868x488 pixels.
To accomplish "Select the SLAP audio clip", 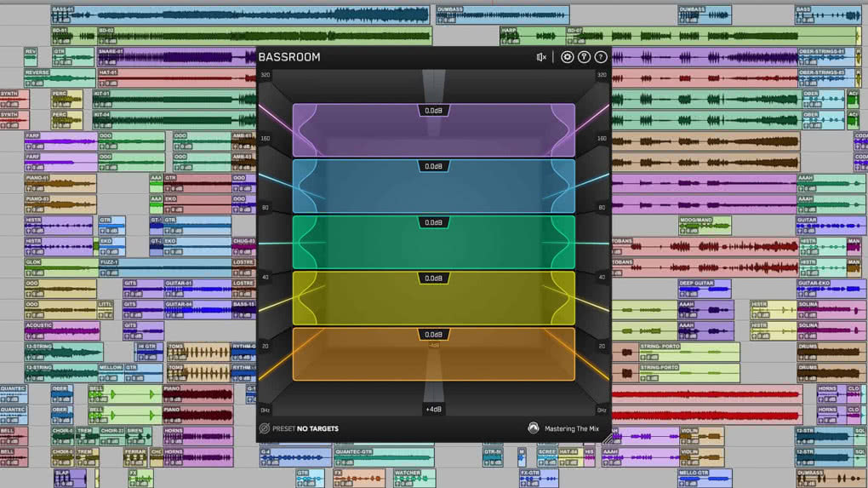I will coord(70,478).
